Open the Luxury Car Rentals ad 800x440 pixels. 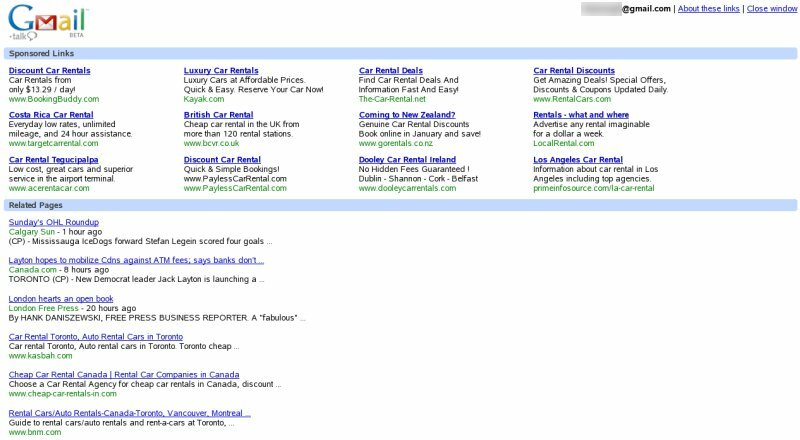tap(221, 70)
